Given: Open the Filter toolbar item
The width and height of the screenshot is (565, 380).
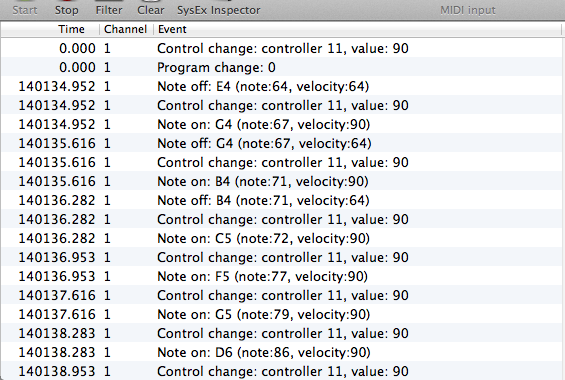Looking at the screenshot, I should 108,10.
